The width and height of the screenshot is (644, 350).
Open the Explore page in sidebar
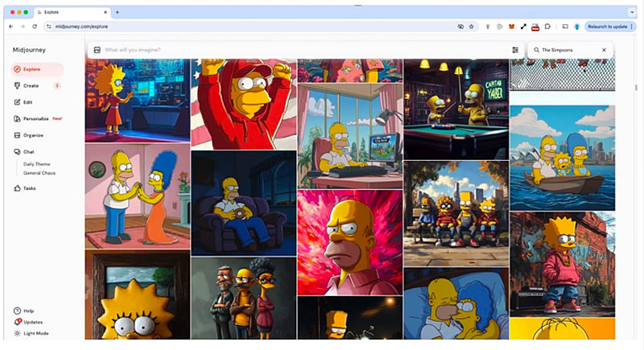pos(32,69)
